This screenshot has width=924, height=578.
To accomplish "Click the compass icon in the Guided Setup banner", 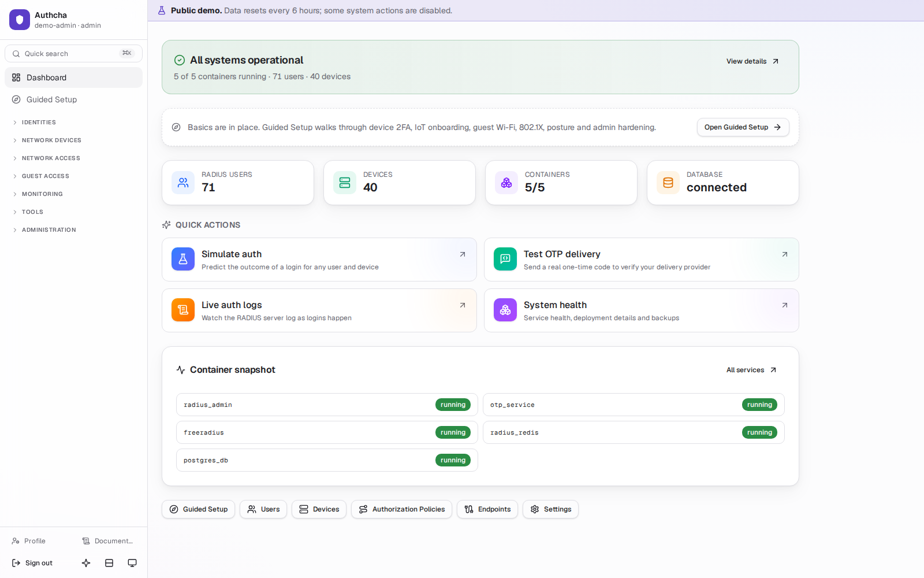I will [176, 127].
